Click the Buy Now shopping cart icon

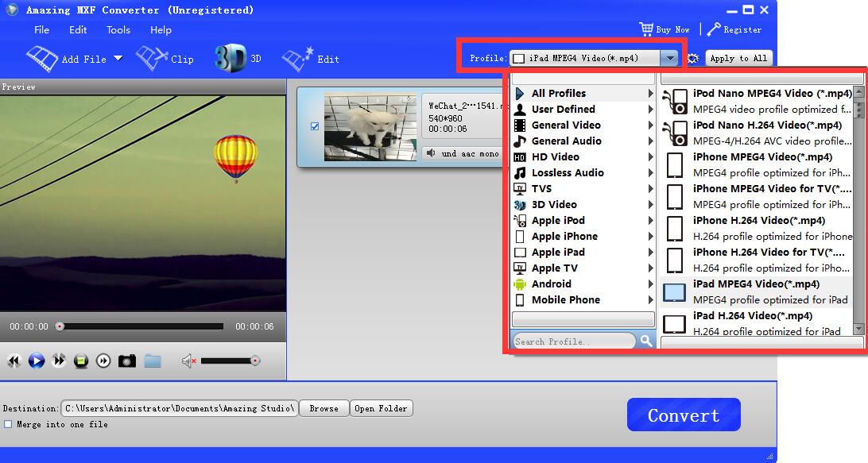(646, 29)
